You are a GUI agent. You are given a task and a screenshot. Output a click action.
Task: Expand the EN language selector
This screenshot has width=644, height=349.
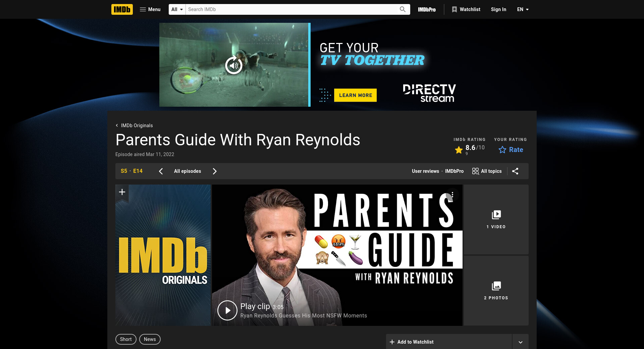[523, 9]
